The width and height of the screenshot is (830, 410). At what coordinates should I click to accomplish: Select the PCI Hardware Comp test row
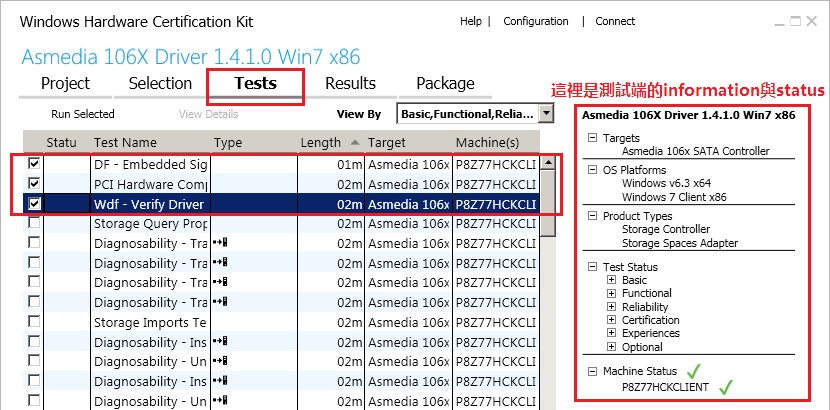point(282,184)
